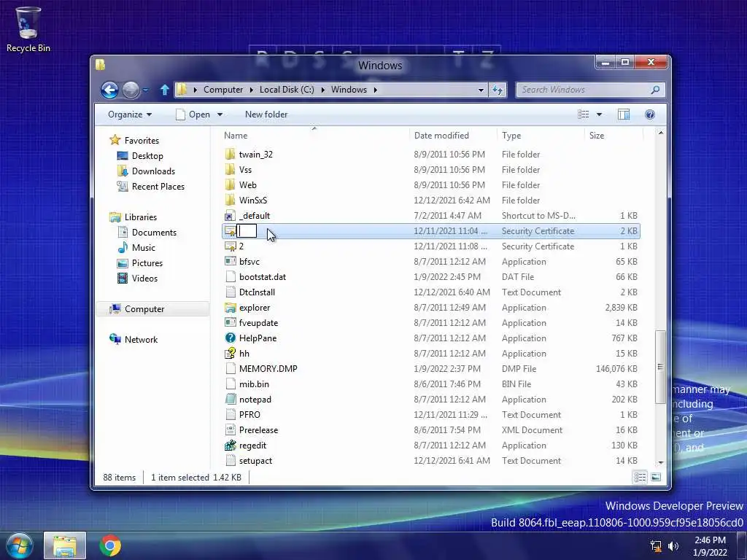Select the explorer application icon
Viewport: 747px width, 560px height.
pyautogui.click(x=230, y=308)
